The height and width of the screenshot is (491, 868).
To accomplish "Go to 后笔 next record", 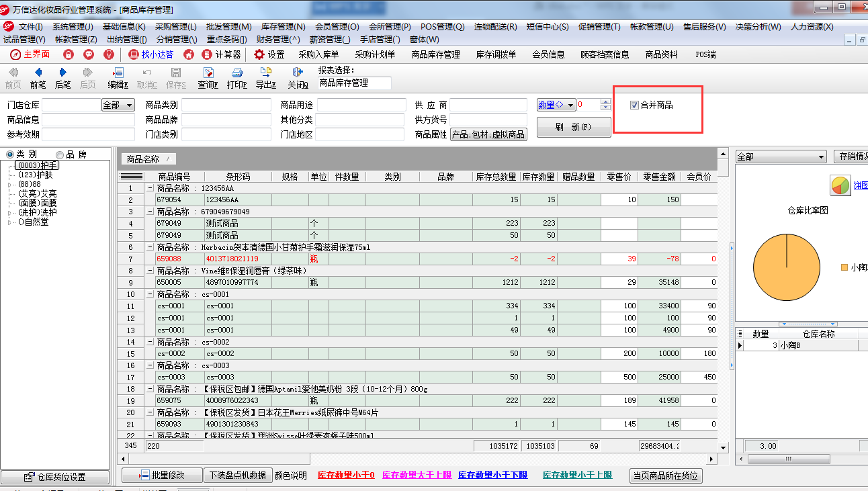I will 62,78.
